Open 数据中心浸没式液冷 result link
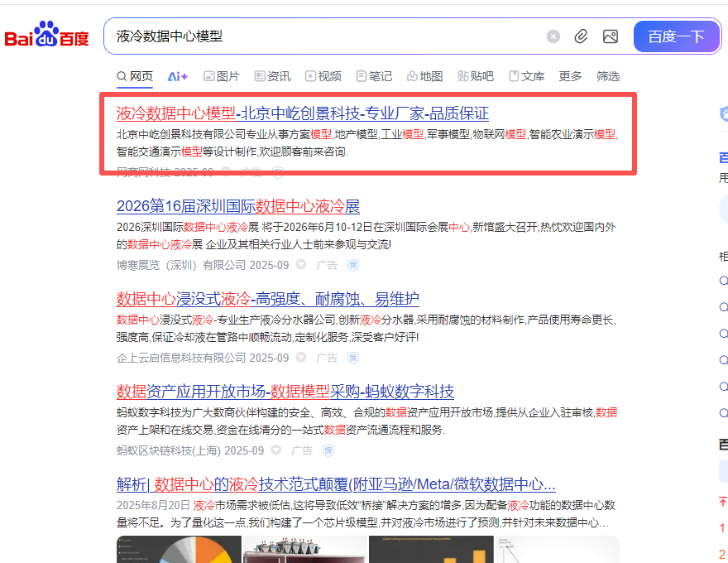728x563 pixels. click(268, 299)
